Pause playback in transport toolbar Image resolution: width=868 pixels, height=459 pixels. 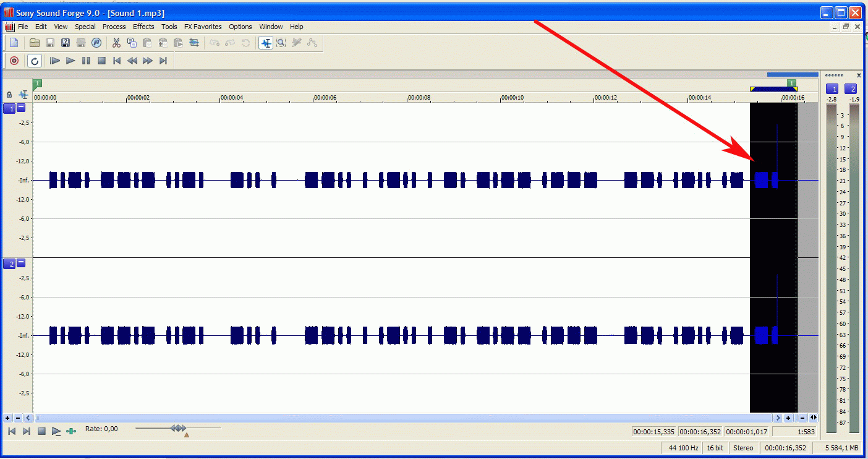tap(86, 61)
